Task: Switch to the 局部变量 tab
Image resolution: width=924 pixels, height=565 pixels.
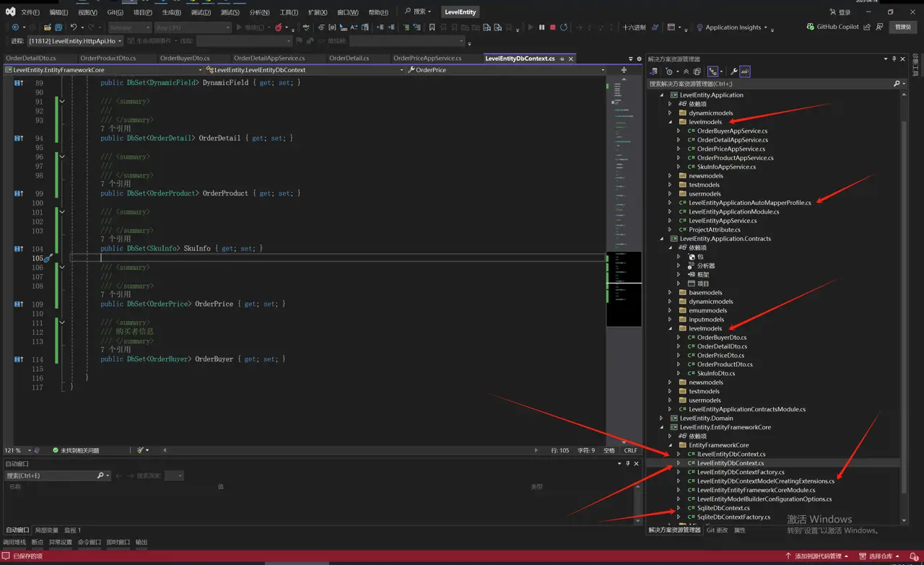Action: coord(47,530)
